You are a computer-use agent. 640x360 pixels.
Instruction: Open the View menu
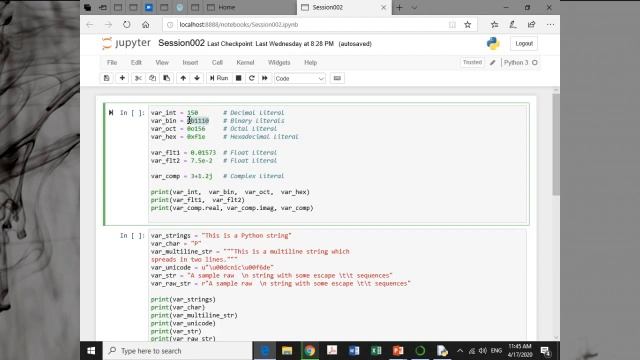point(162,62)
